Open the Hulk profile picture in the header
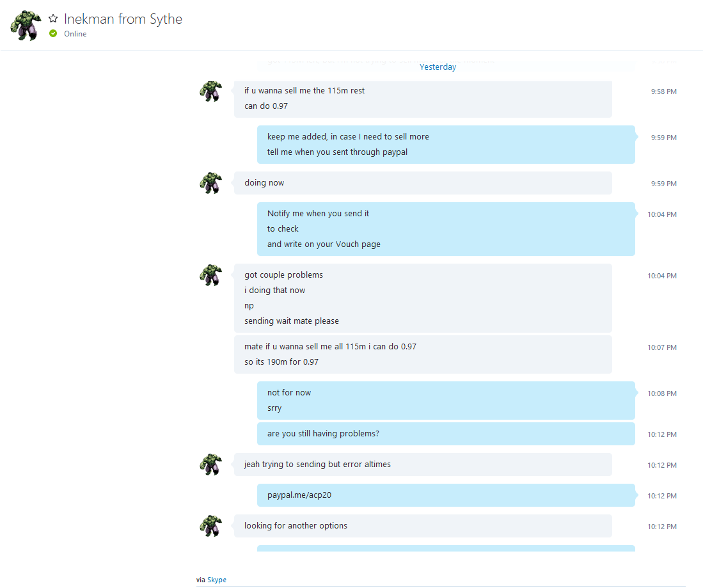 26,26
